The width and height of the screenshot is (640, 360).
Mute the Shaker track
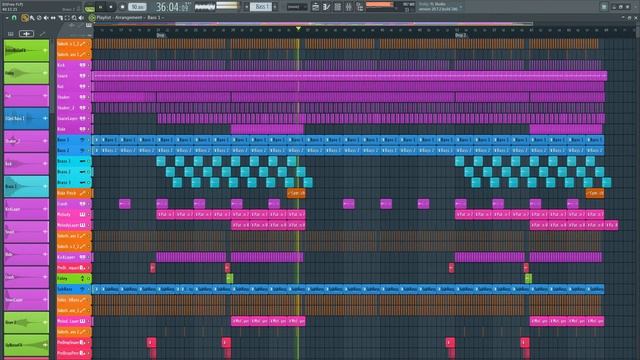89,97
